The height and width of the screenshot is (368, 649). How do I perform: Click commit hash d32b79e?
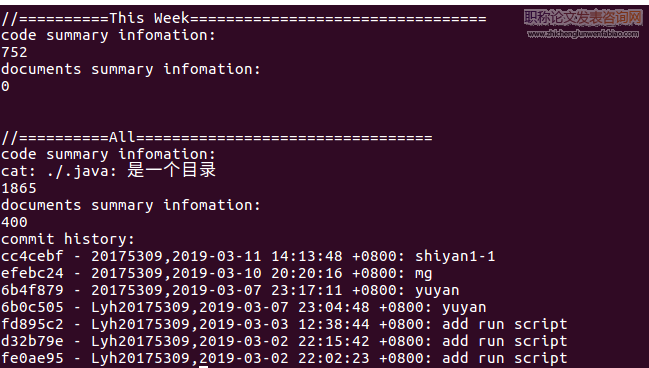32,341
